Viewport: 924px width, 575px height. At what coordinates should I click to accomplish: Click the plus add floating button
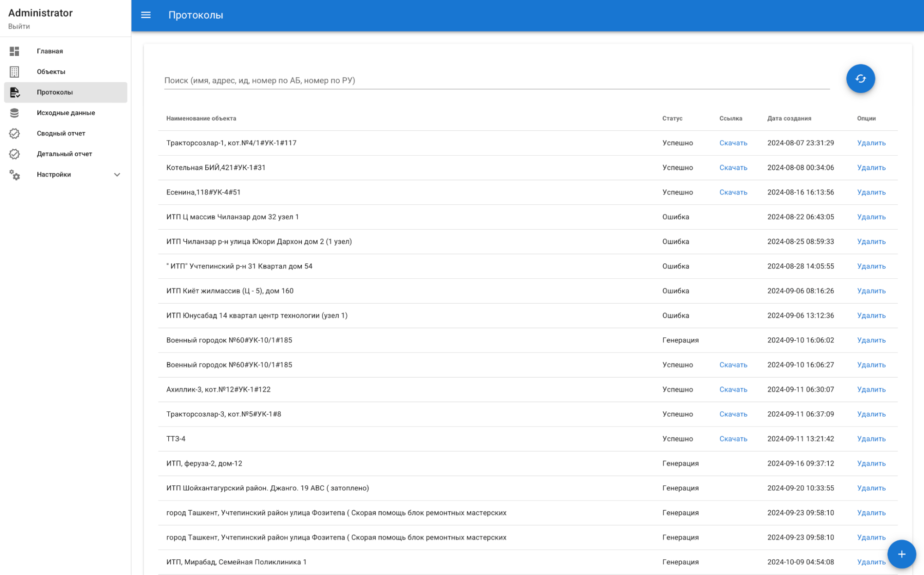[901, 554]
